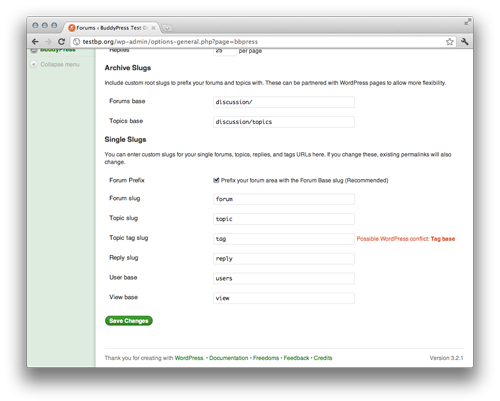Toggle the Forum Prefix checkbox
The width and height of the screenshot is (500, 401).
[x=216, y=180]
